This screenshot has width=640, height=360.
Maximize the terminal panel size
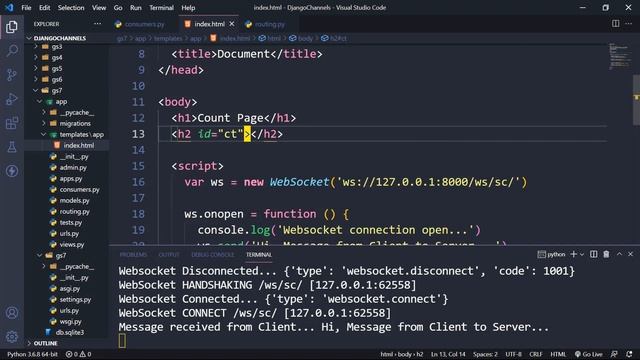[619, 254]
